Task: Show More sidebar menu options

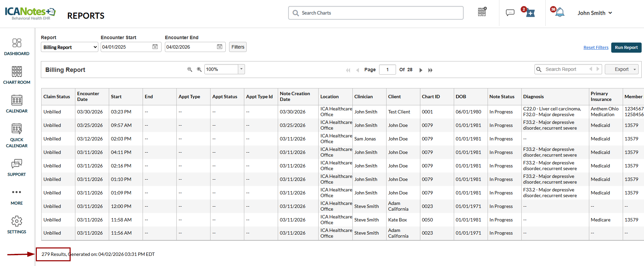Action: click(17, 196)
